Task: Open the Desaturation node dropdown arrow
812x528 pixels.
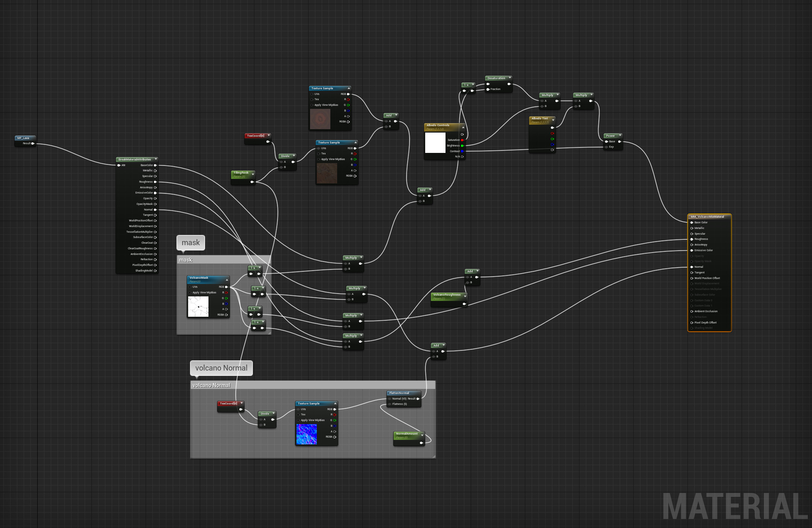Action: pyautogui.click(x=510, y=78)
